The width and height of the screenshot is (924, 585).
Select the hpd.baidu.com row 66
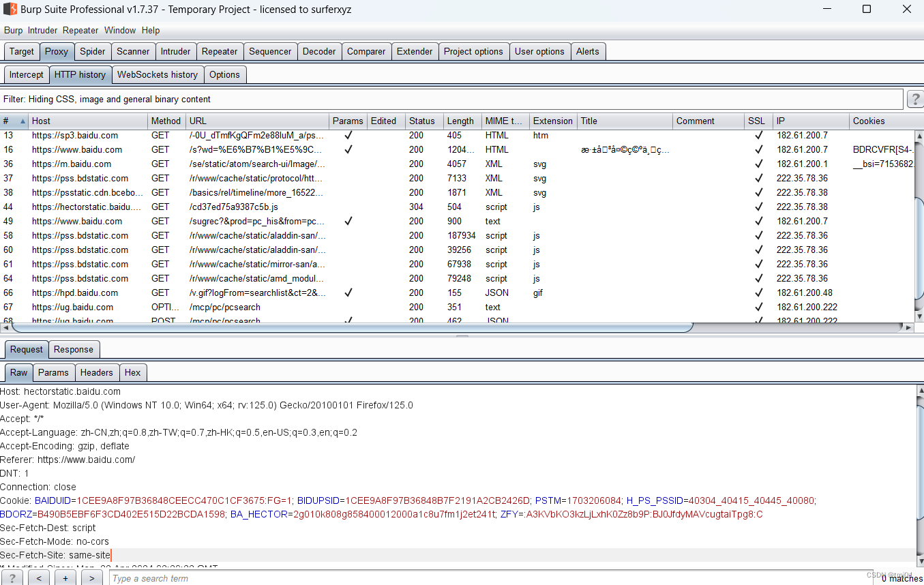tap(457, 292)
